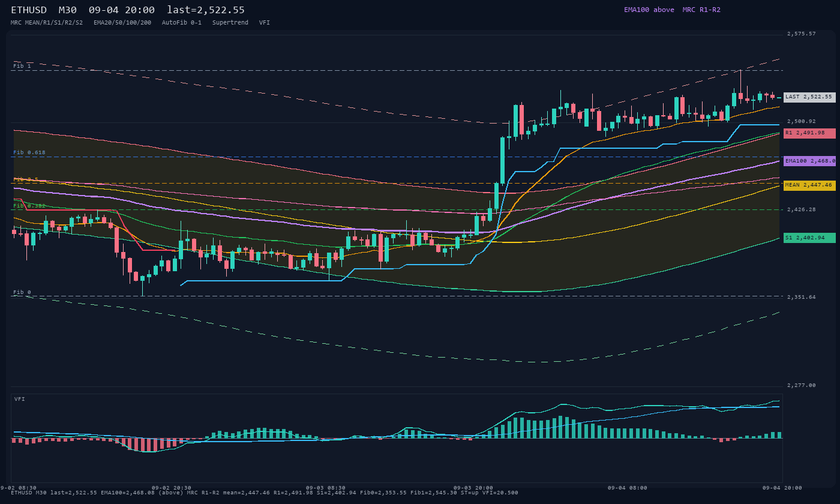
Task: Choose the "AutoFib 0-1" indicator label
Action: click(182, 23)
